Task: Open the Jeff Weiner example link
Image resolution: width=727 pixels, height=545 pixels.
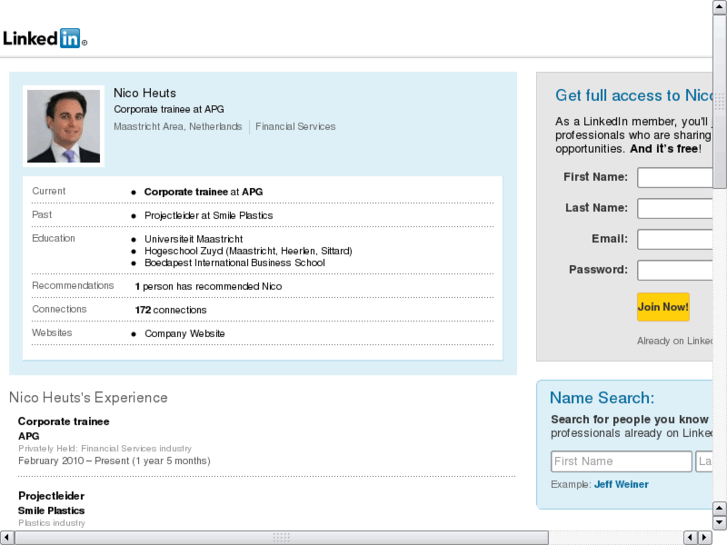Action: pos(621,484)
